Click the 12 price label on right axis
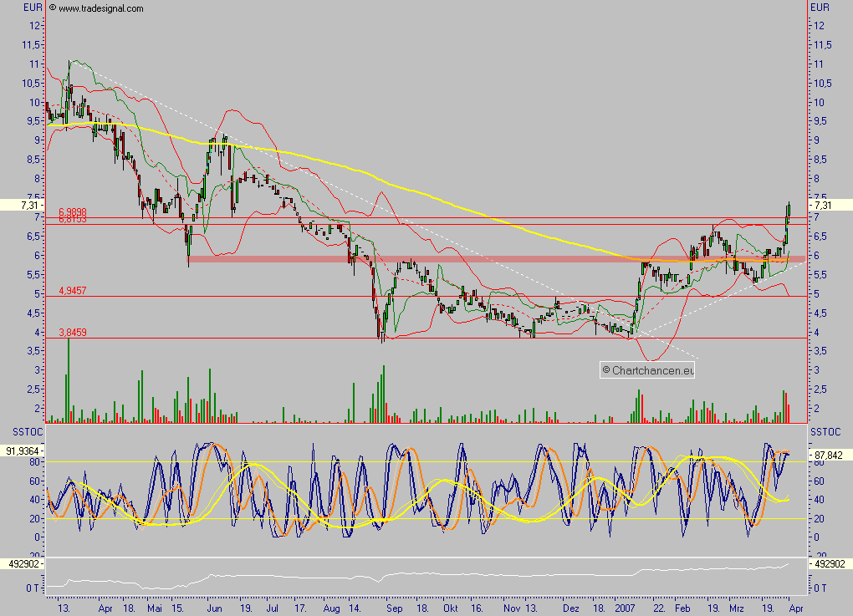853x616 pixels. click(x=819, y=26)
